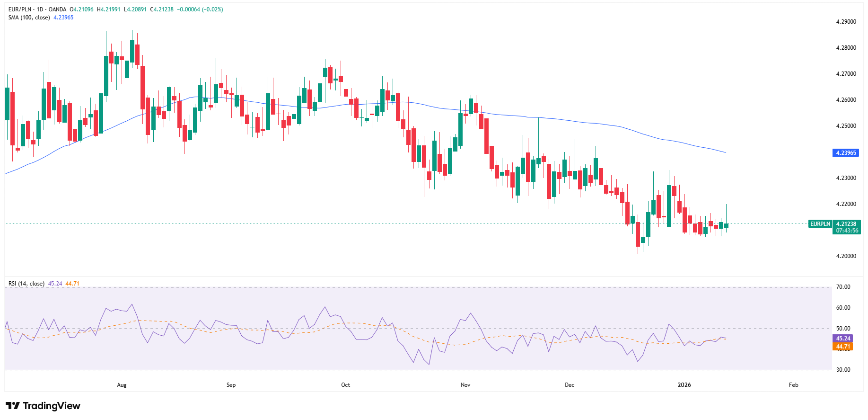The height and width of the screenshot is (420, 868).
Task: Click the purple 45.24 RSI axis tag
Action: 843,339
